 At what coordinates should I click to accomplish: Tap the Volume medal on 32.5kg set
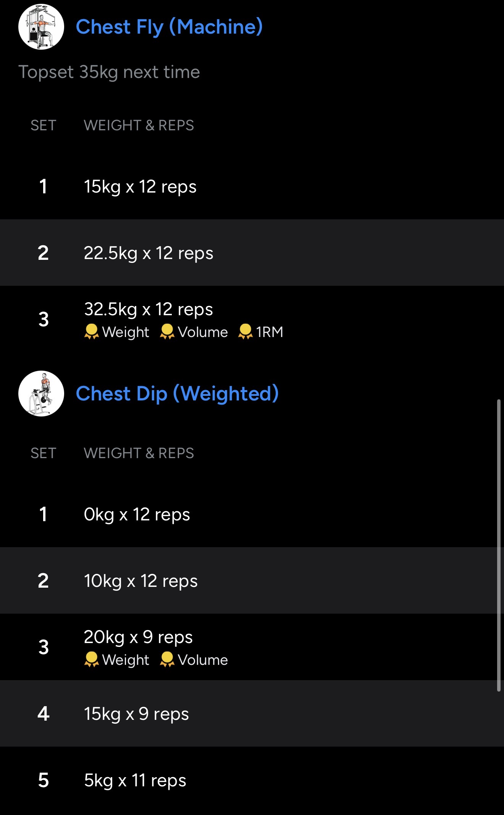point(167,332)
